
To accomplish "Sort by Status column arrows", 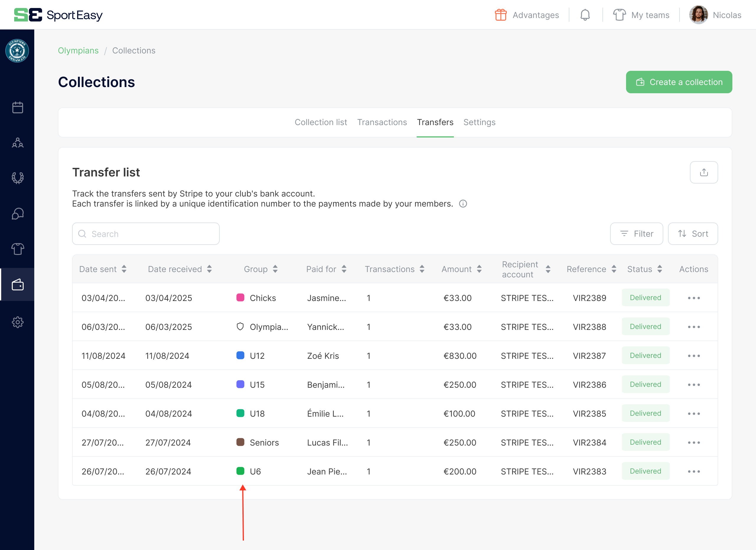I will coord(659,269).
